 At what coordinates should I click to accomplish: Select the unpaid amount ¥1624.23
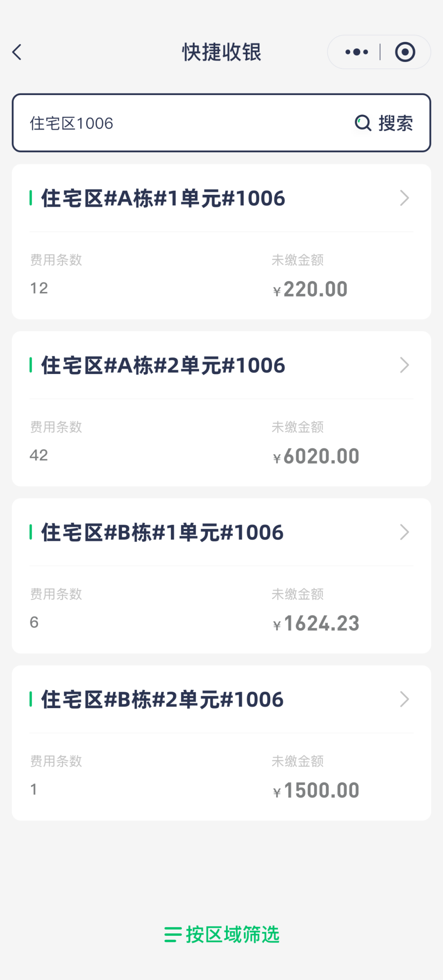click(x=316, y=623)
